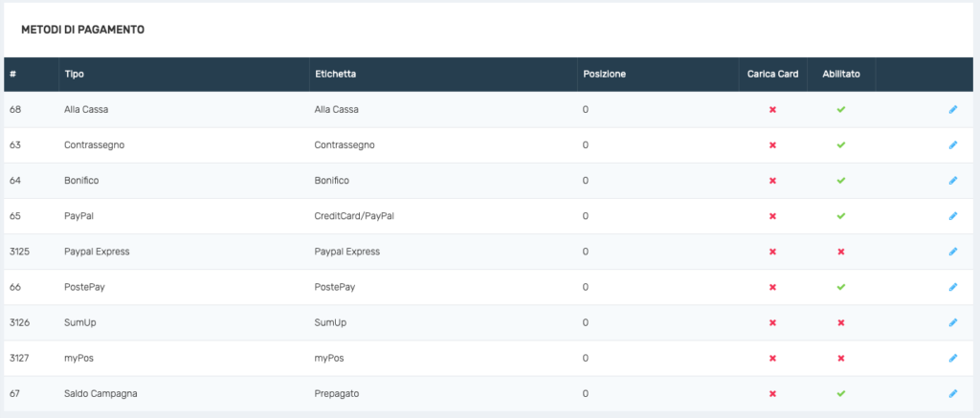Edit the PostePay payment method
This screenshot has width=980, height=418.
952,287
